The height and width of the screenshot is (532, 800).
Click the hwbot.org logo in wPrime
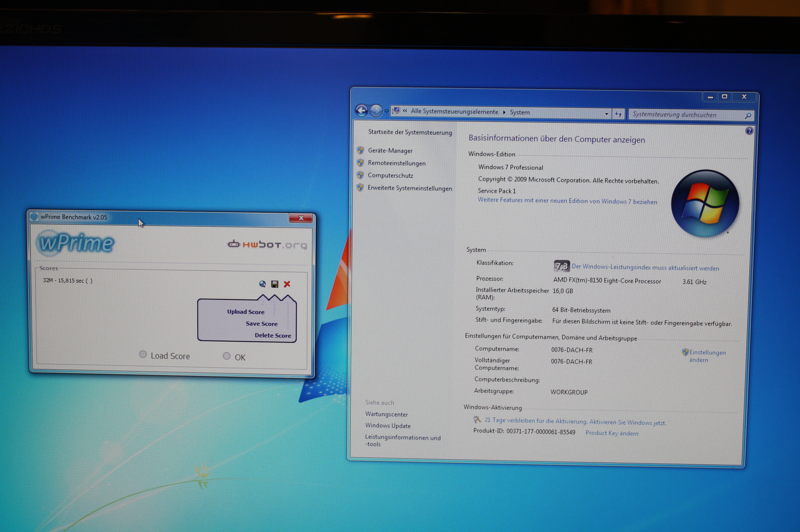coord(267,245)
